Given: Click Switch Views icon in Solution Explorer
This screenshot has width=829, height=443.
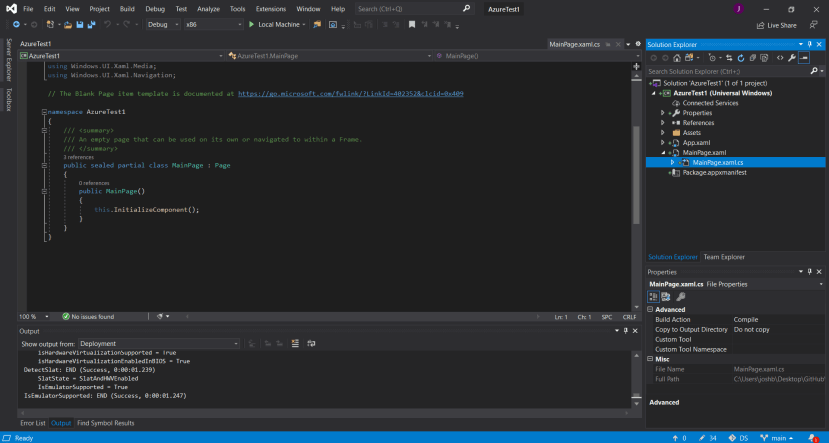Looking at the screenshot, I should (689, 58).
